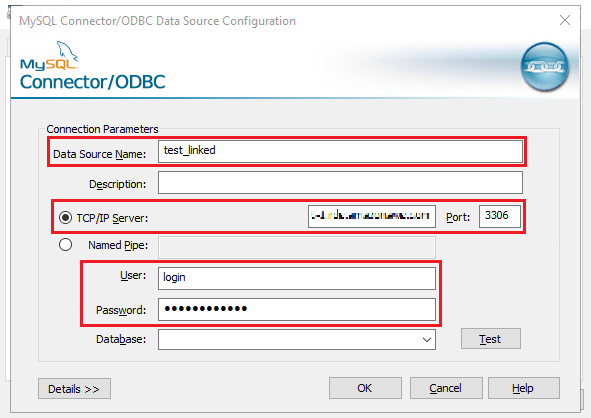
Task: Open Help for Connector/ODBC
Action: pyautogui.click(x=524, y=388)
